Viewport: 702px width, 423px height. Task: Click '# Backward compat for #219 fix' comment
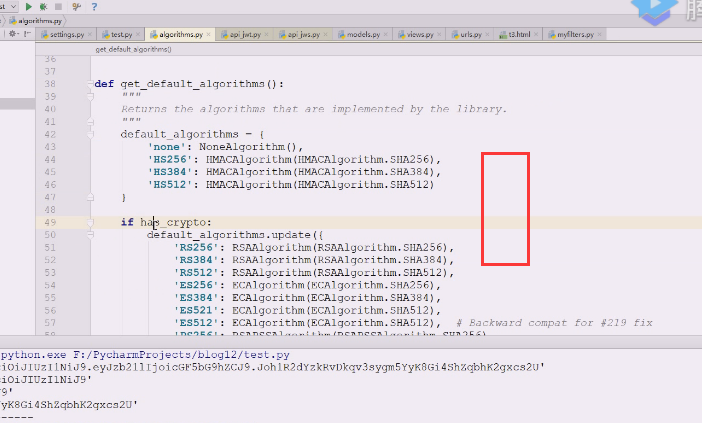554,323
